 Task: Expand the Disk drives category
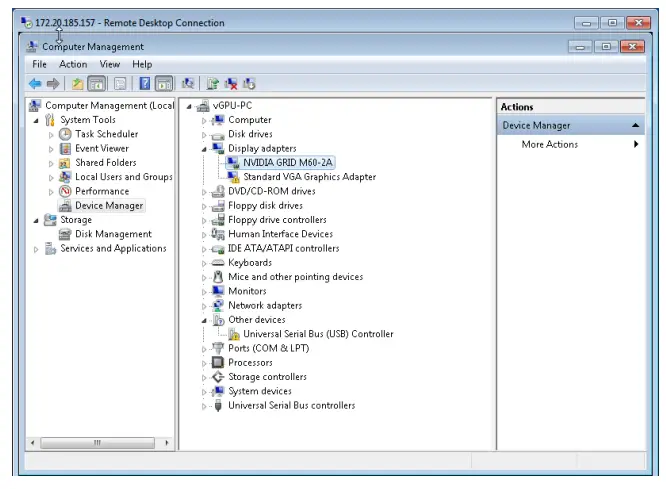click(x=204, y=135)
